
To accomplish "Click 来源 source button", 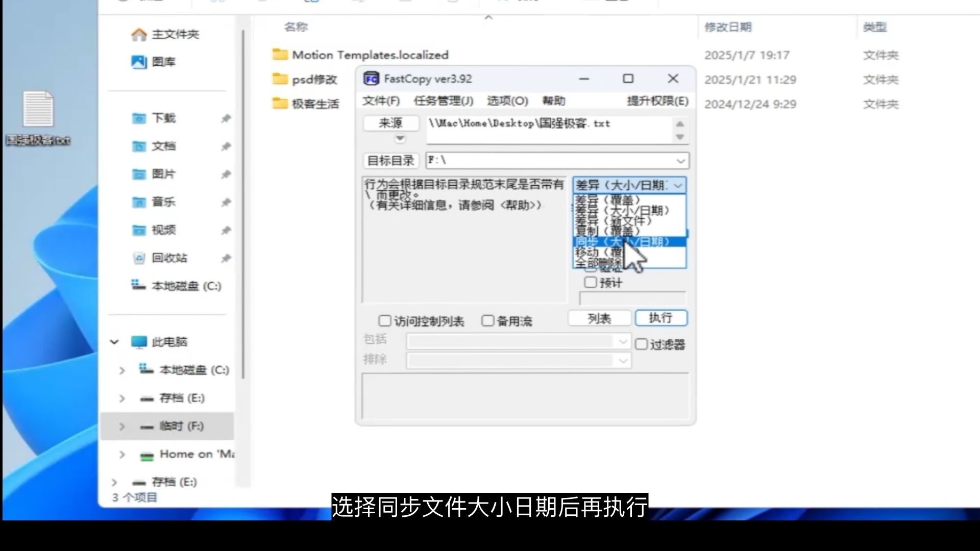I will coord(391,123).
